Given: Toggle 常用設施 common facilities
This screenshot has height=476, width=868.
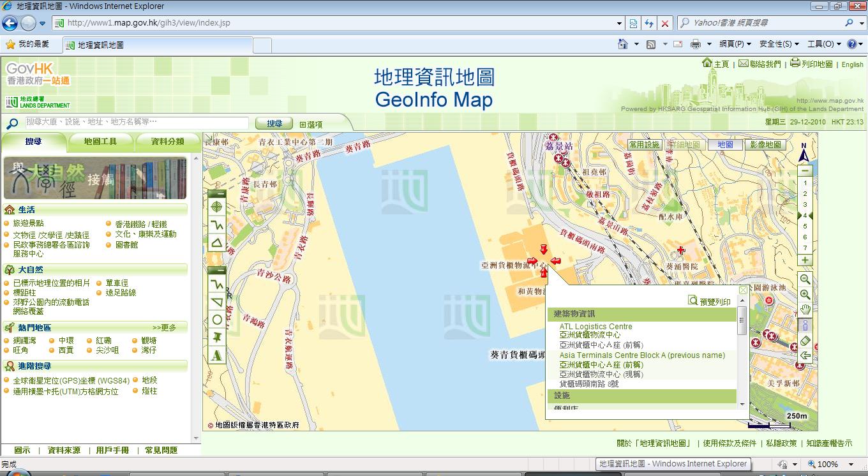Looking at the screenshot, I should [644, 145].
